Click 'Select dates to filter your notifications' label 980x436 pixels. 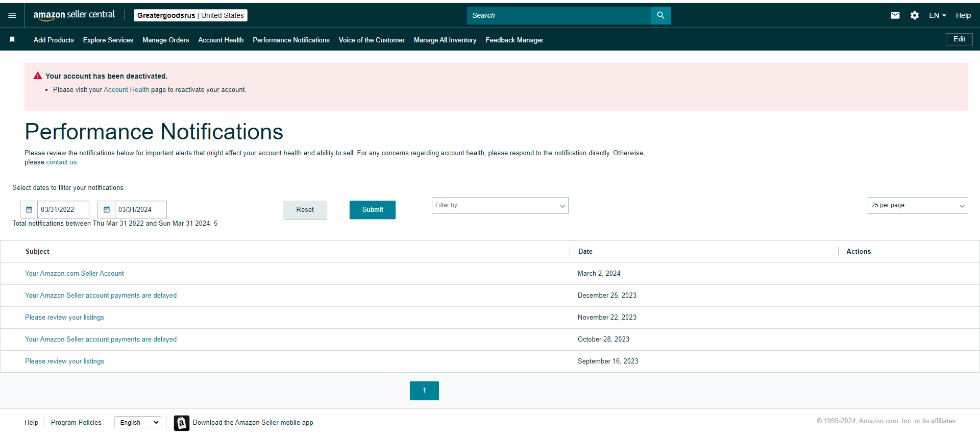pos(68,188)
